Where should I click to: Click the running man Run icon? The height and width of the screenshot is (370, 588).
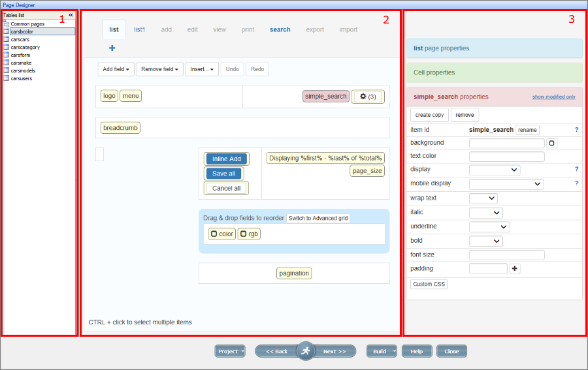[305, 351]
